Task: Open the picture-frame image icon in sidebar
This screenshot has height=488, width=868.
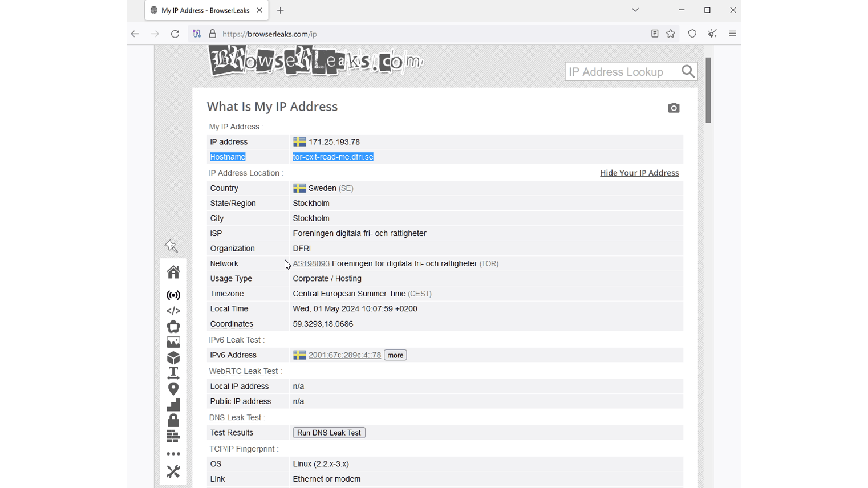Action: [173, 342]
